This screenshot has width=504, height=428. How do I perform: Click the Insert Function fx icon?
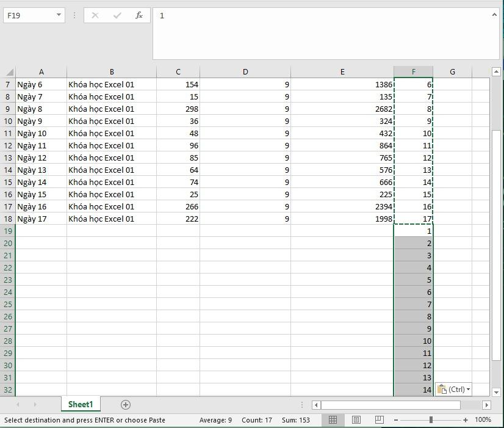click(x=139, y=15)
